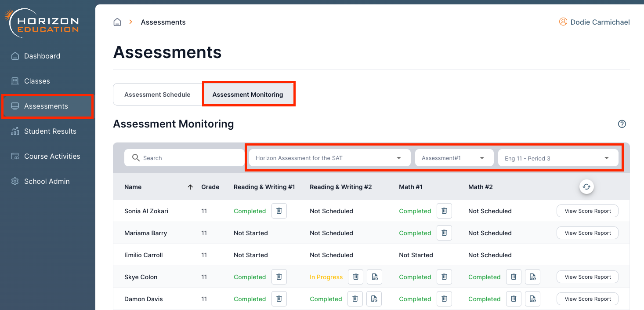Select the Assessment Monitoring tab
The height and width of the screenshot is (310, 644).
click(248, 95)
